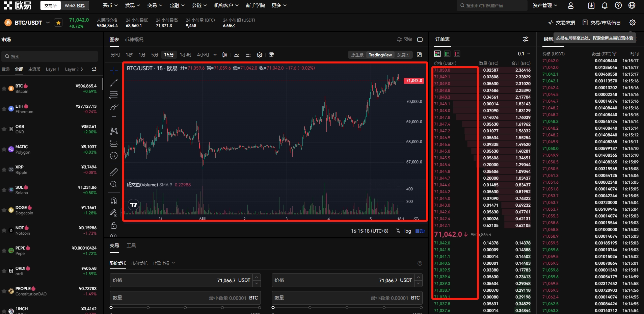Open chart list display options icon
This screenshot has height=314, width=644.
(248, 55)
